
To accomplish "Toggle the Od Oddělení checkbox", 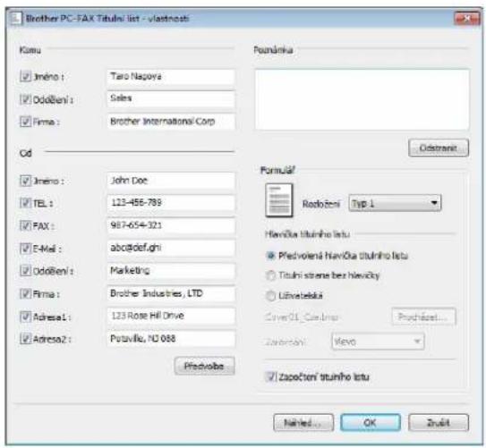I will click(x=25, y=271).
